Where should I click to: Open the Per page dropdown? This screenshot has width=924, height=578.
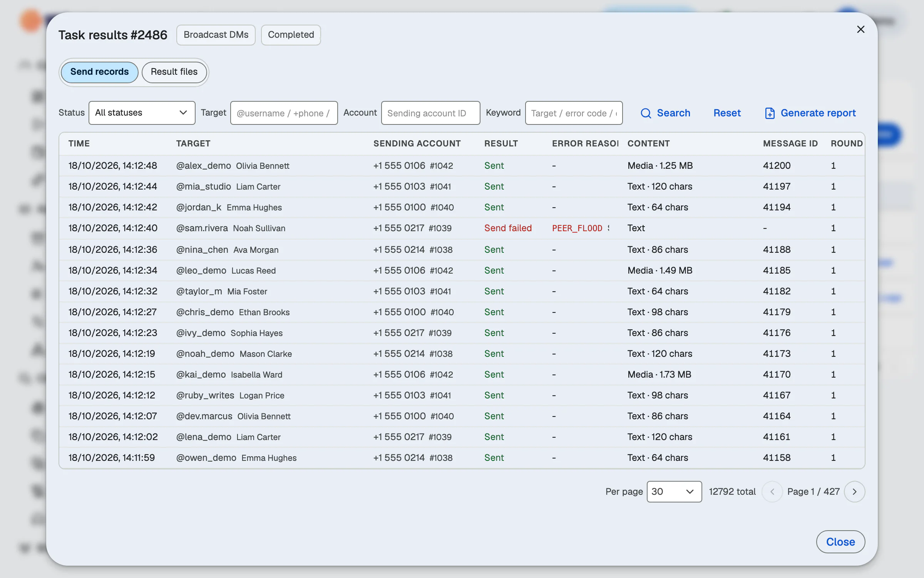coord(674,492)
